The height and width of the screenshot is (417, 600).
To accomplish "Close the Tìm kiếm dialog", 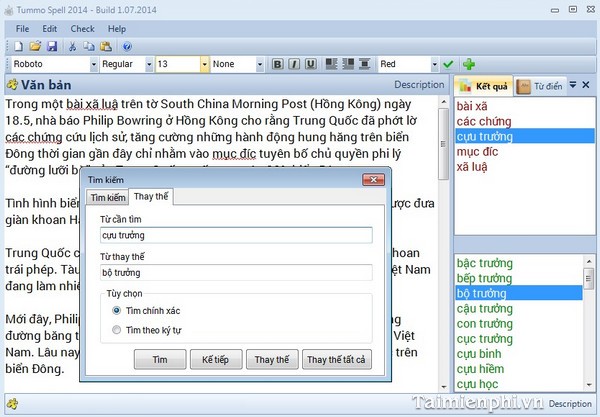I will (x=373, y=180).
